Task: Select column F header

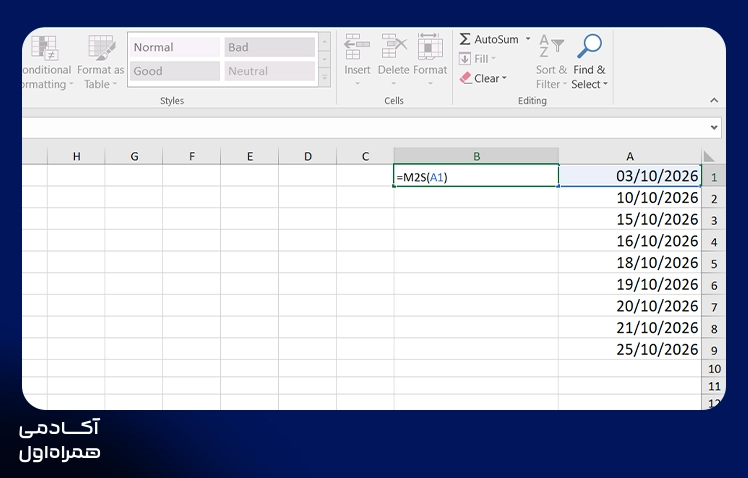Action: (x=192, y=156)
